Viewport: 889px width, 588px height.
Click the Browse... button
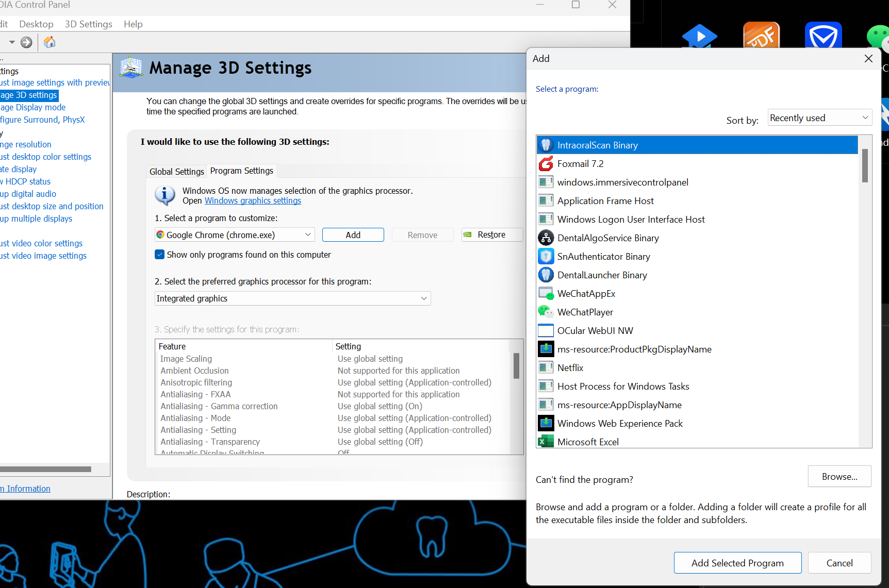839,477
